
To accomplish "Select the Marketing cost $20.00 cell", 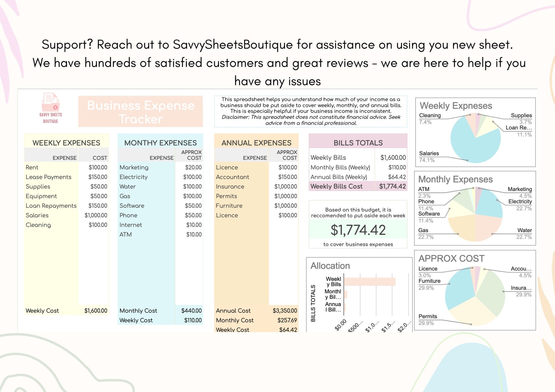I will pyautogui.click(x=193, y=168).
